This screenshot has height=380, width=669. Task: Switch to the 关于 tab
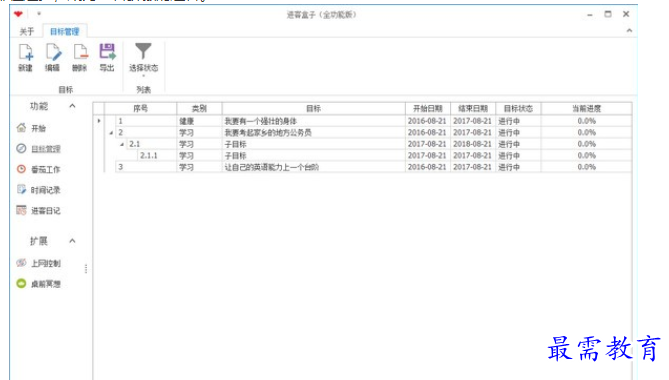click(26, 32)
